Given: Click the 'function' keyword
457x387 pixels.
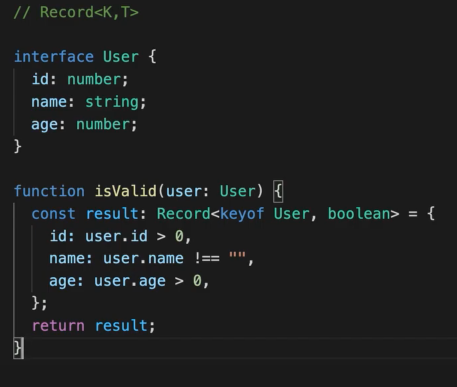Looking at the screenshot, I should tap(49, 191).
